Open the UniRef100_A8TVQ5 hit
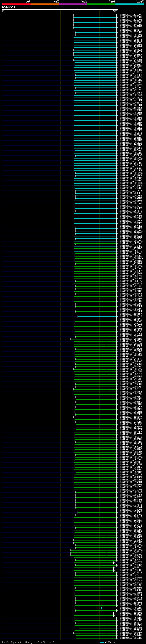This screenshot has width=146, height=644. 131,35
